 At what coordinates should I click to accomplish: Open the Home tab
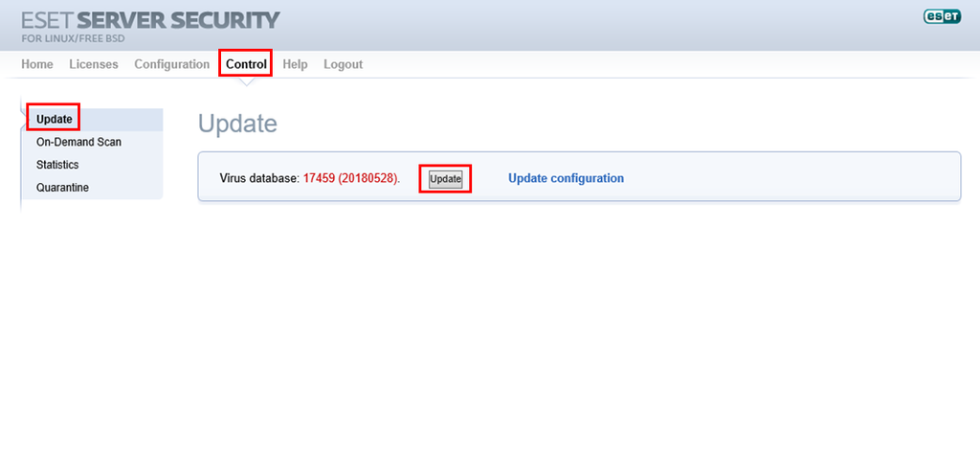pyautogui.click(x=37, y=64)
